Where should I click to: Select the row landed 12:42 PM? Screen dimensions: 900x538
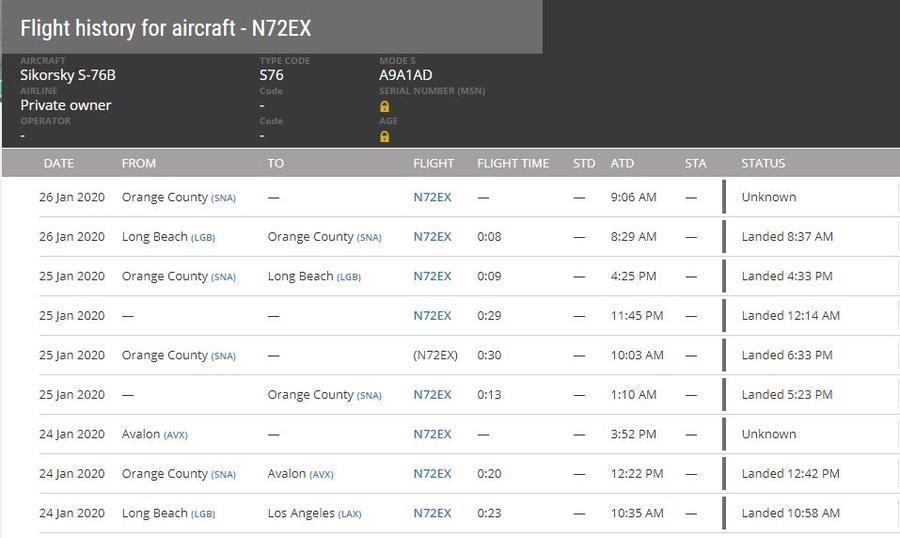pyautogui.click(x=469, y=474)
